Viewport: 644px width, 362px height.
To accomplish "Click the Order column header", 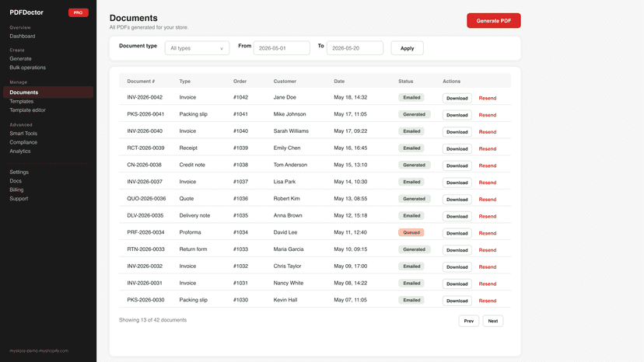I will pos(240,82).
